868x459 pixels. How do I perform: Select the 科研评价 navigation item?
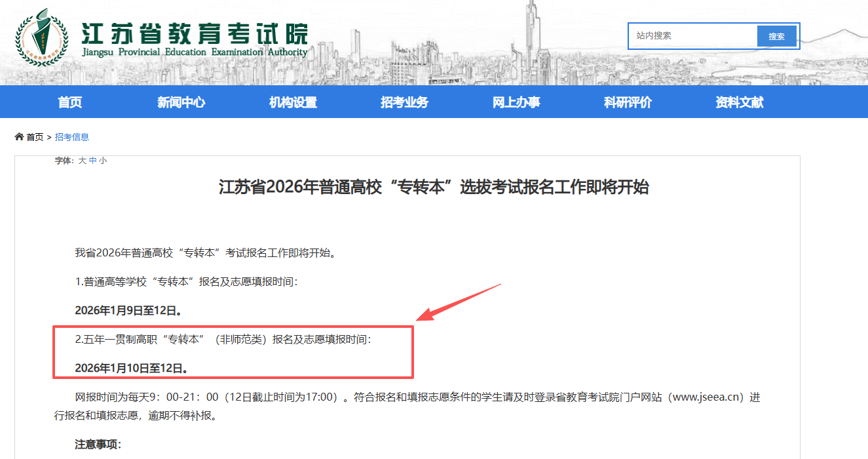[x=628, y=102]
